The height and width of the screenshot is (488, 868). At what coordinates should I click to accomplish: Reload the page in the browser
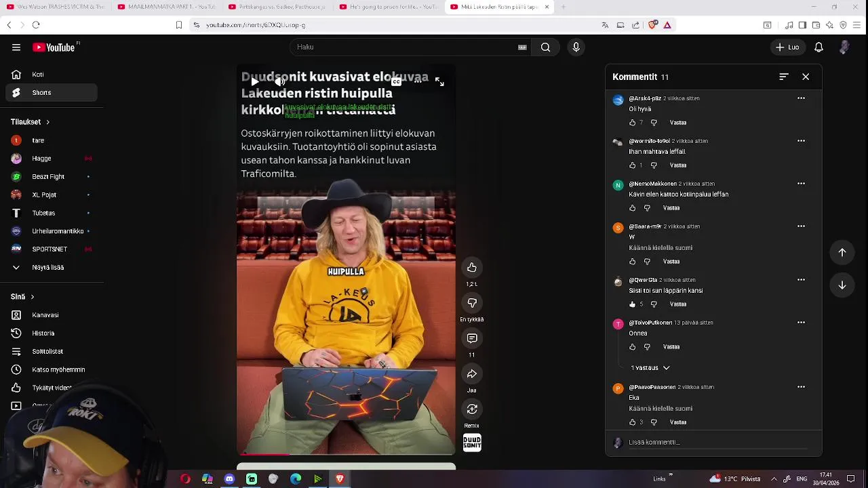[36, 25]
